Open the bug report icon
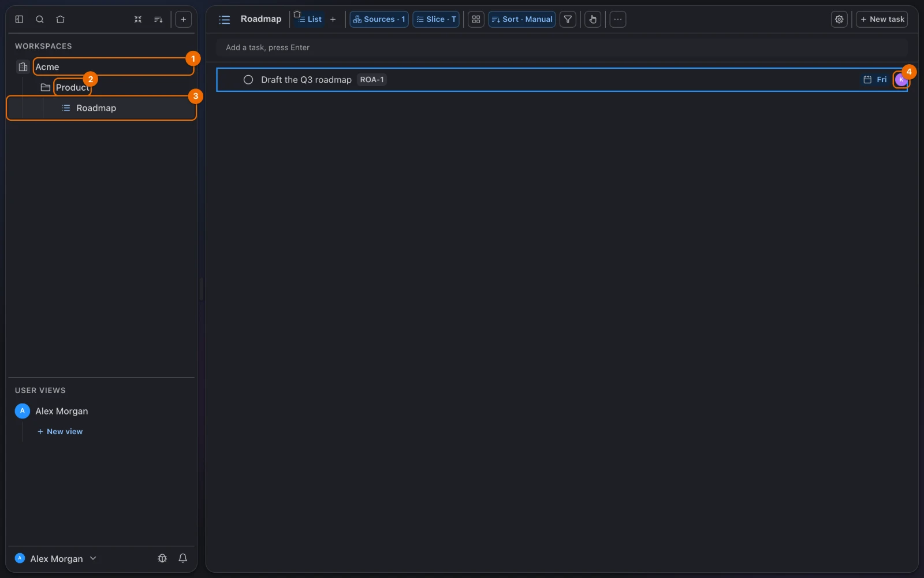The height and width of the screenshot is (578, 924). (162, 558)
